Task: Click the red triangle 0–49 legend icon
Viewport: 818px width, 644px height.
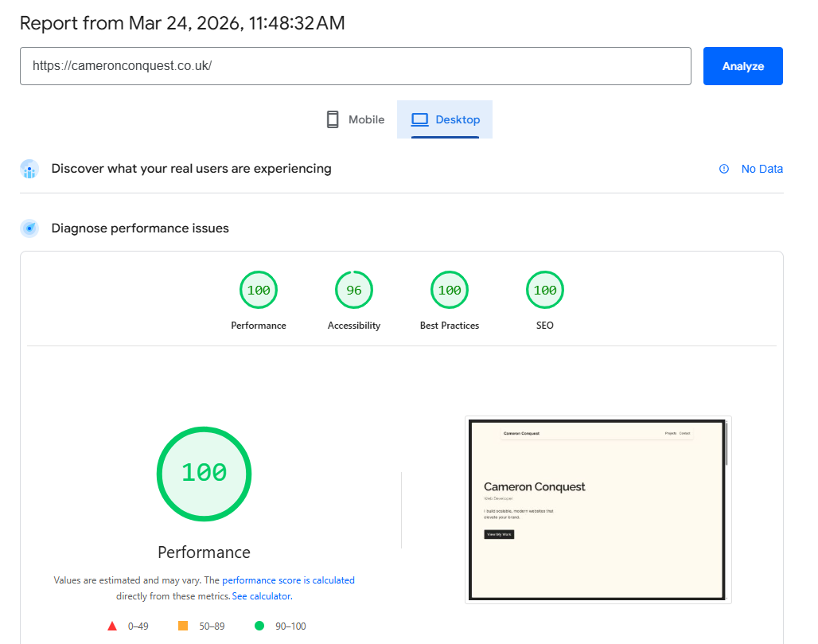Action: (112, 626)
